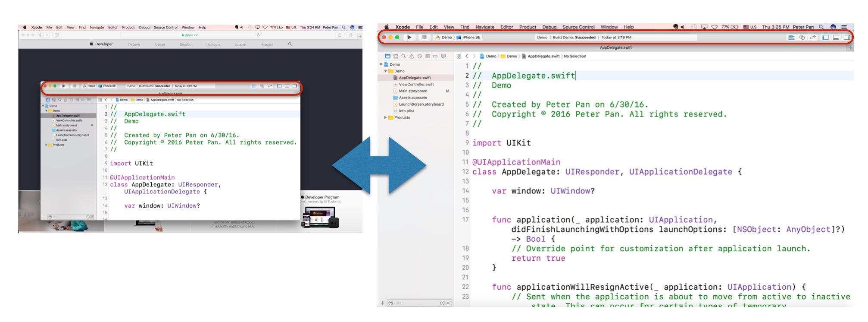Open Find navigator in full-screen Xcode
This screenshot has width=868, height=322.
pyautogui.click(x=403, y=56)
